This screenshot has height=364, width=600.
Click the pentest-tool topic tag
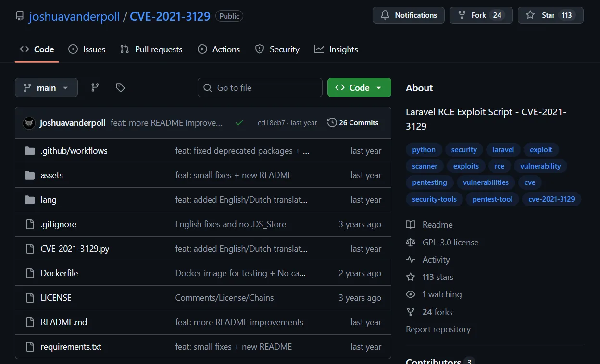click(x=493, y=199)
